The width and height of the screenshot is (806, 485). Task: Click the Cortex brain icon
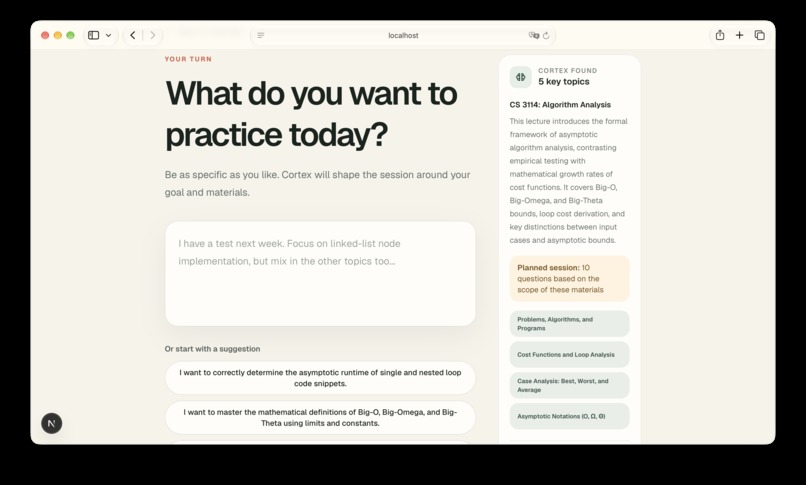tap(521, 77)
